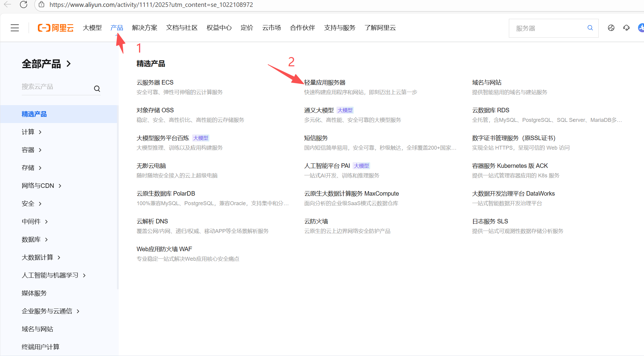The image size is (644, 356).
Task: Open the 轻量应用服务器 product link
Action: 325,82
